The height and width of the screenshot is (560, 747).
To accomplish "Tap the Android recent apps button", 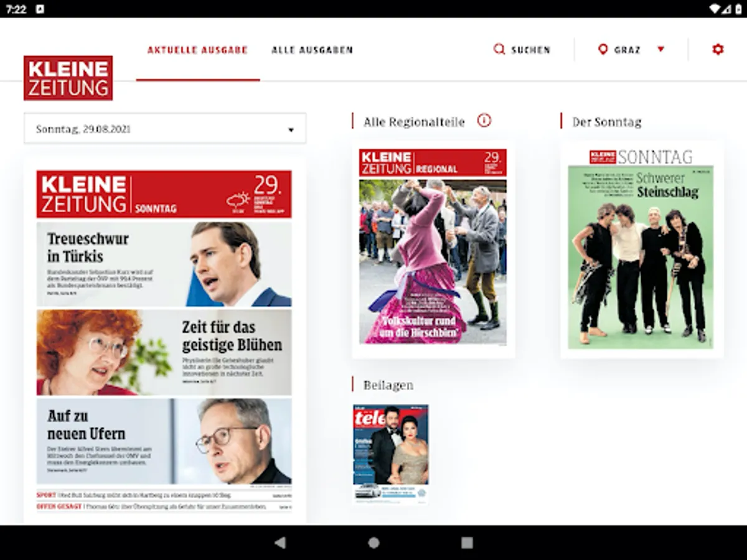I will tap(467, 543).
